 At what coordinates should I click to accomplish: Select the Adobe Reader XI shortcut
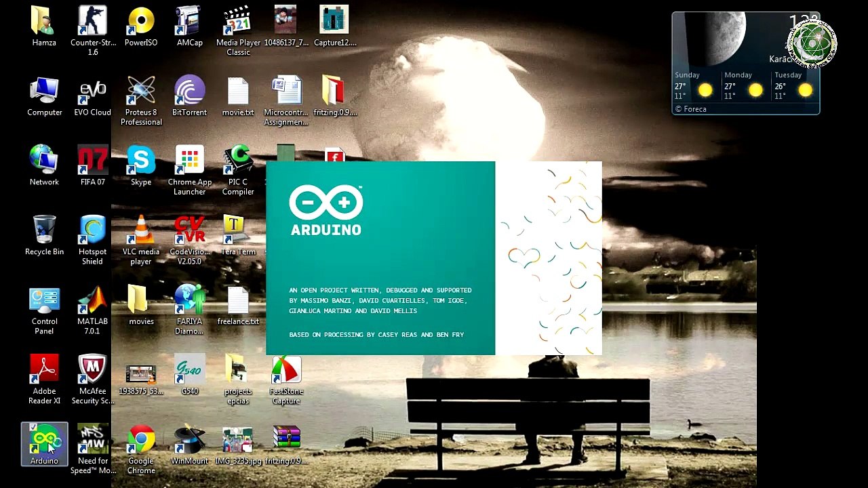(44, 380)
